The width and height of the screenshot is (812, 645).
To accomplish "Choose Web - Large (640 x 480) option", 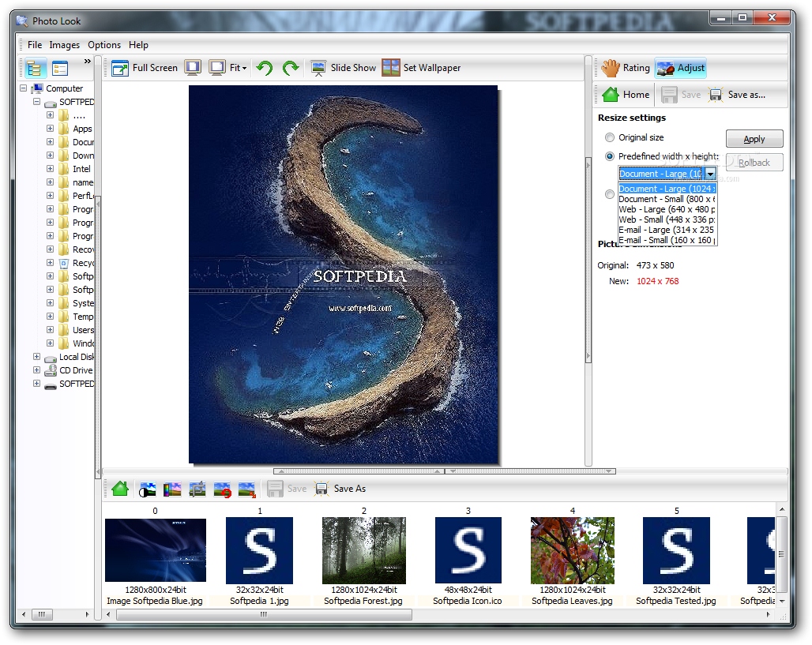I will [667, 210].
